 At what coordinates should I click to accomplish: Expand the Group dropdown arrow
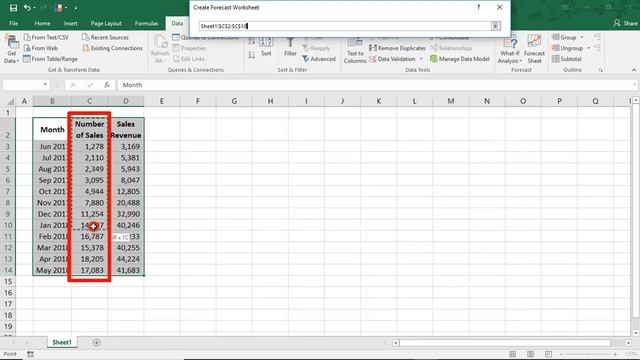pyautogui.click(x=582, y=37)
